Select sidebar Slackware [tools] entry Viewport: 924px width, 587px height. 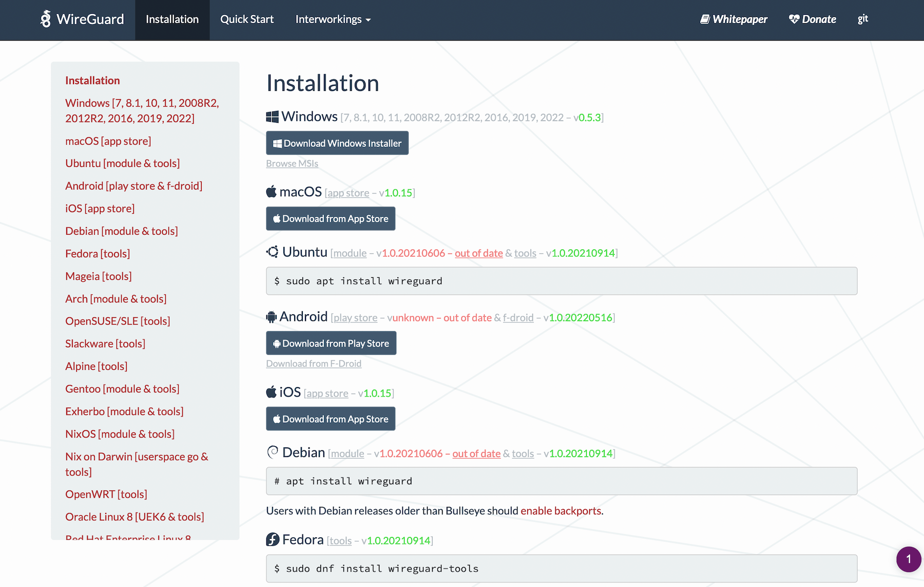[x=105, y=344]
